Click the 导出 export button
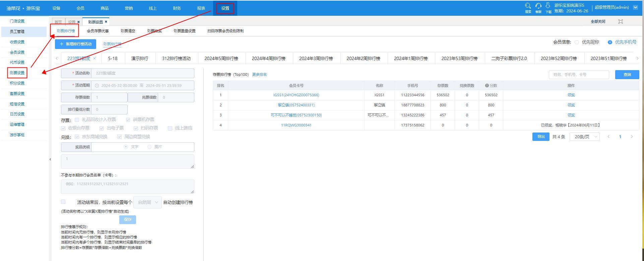644x261 pixels. tap(541, 137)
